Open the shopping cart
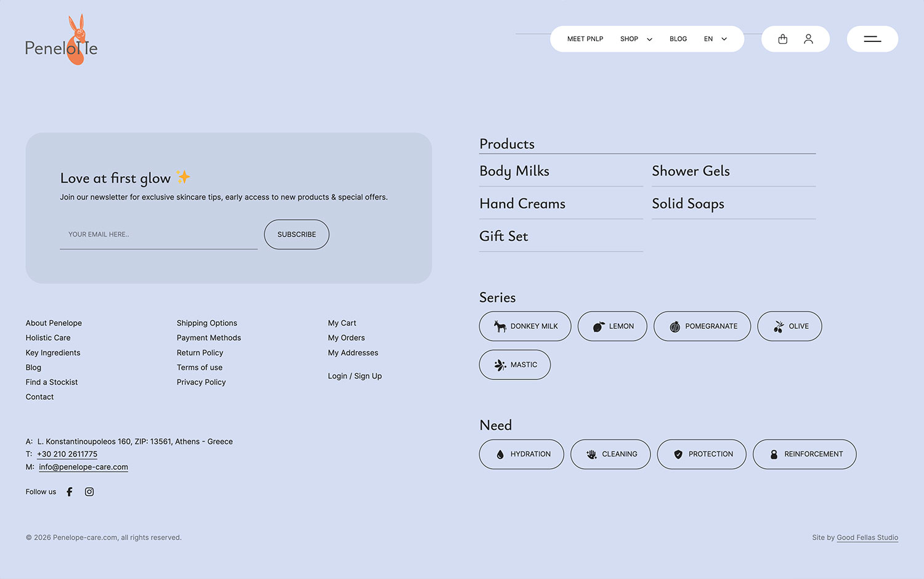The image size is (924, 579). tap(782, 39)
